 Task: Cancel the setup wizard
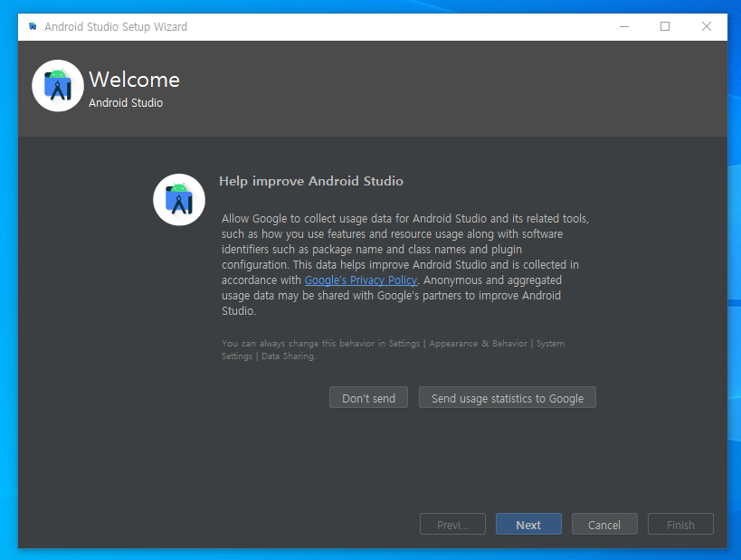click(604, 525)
